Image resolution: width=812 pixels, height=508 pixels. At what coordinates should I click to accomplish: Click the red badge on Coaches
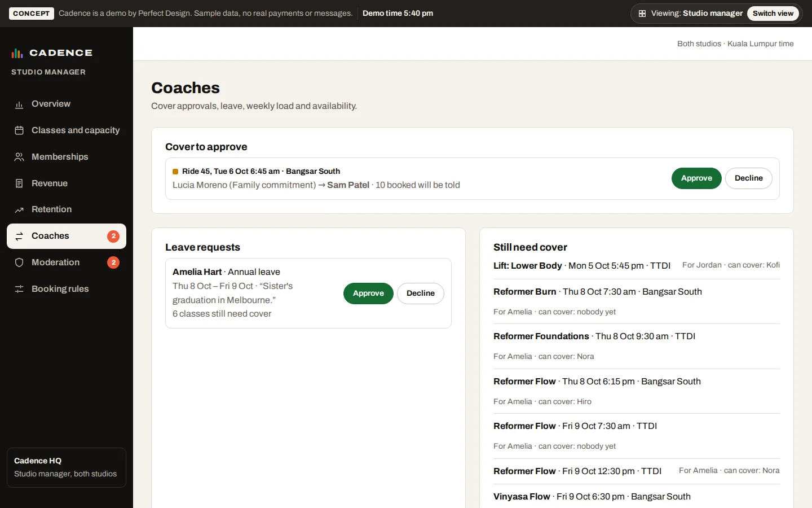coord(113,236)
